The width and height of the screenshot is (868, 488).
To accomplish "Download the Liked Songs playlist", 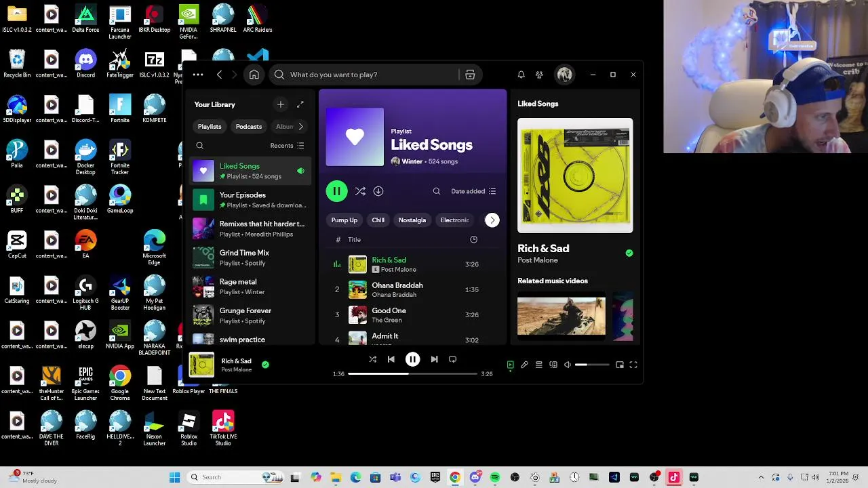I will click(x=378, y=191).
